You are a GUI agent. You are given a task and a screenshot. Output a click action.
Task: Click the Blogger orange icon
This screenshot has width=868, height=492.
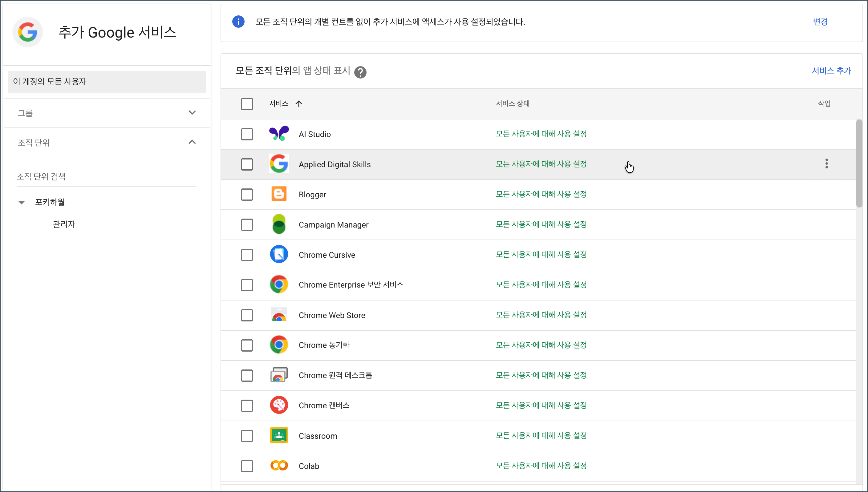tap(279, 194)
